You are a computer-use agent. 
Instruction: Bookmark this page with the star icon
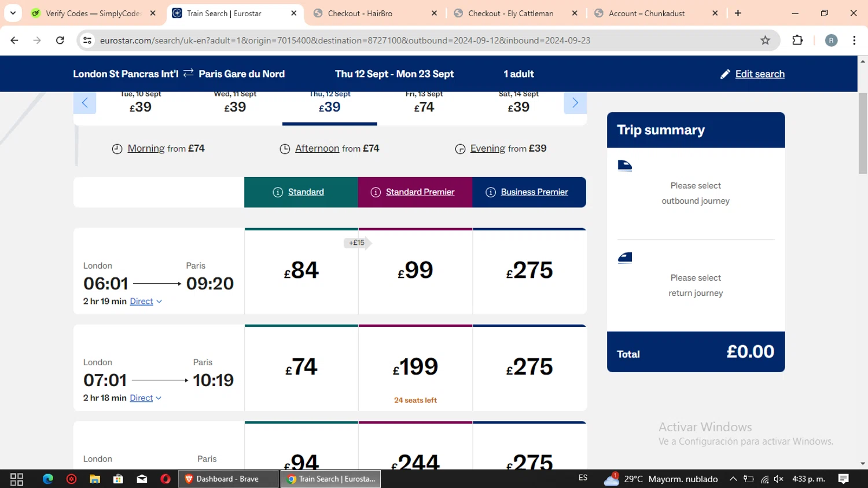click(x=765, y=40)
